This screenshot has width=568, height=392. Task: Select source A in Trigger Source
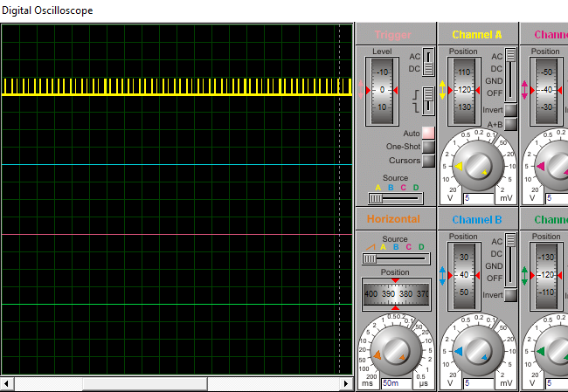coord(378,188)
